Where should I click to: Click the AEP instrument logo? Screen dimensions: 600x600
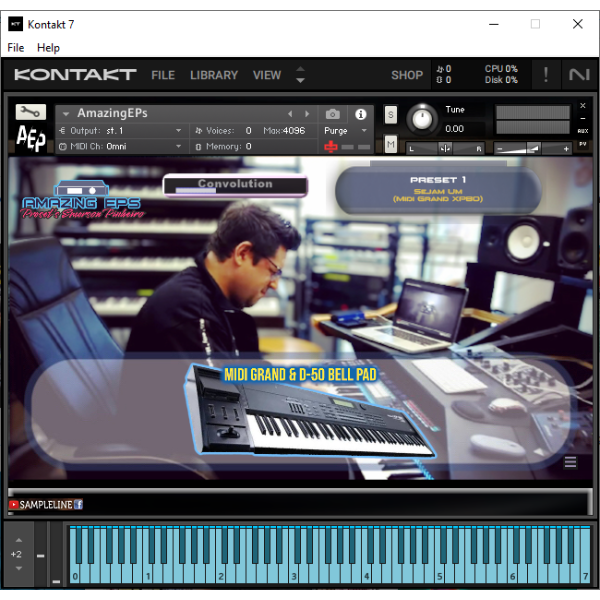tap(31, 138)
